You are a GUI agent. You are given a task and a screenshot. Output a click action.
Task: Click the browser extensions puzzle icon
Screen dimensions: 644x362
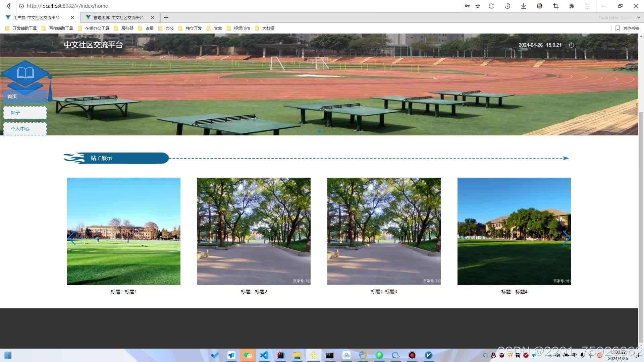tap(572, 6)
